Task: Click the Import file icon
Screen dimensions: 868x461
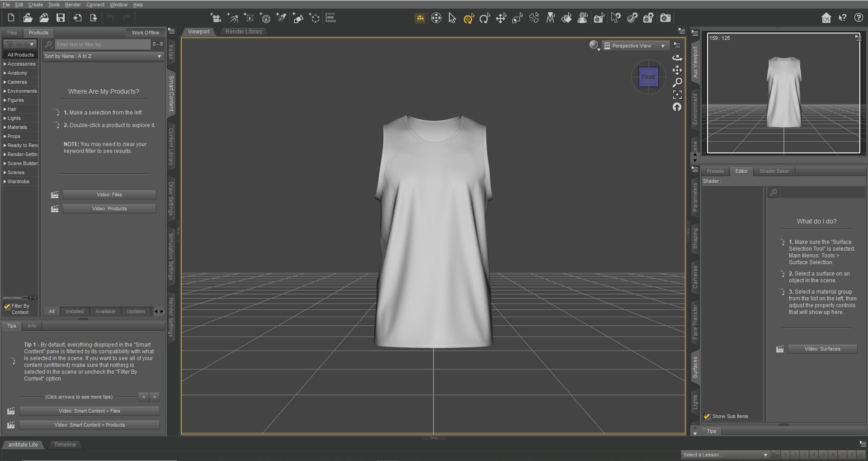Action: coord(77,18)
